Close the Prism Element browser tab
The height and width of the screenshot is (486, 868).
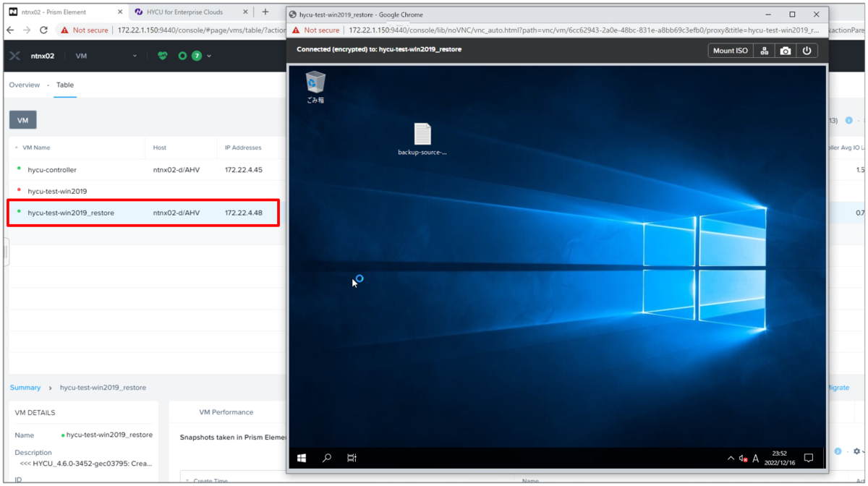point(120,12)
